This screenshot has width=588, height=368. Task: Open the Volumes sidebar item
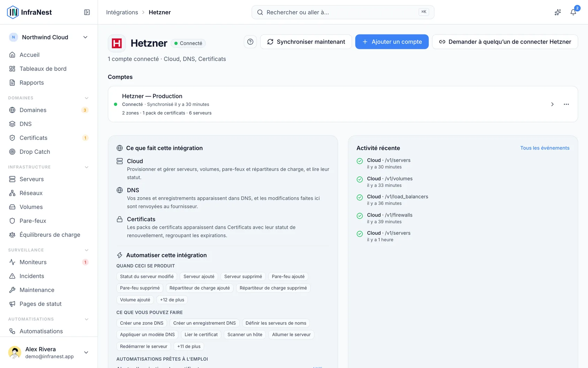point(49,207)
